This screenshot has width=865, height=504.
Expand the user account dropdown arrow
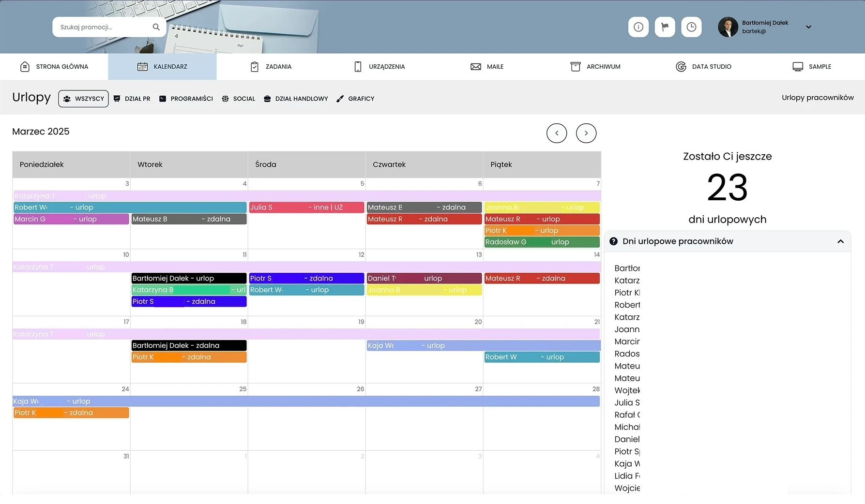coord(808,27)
